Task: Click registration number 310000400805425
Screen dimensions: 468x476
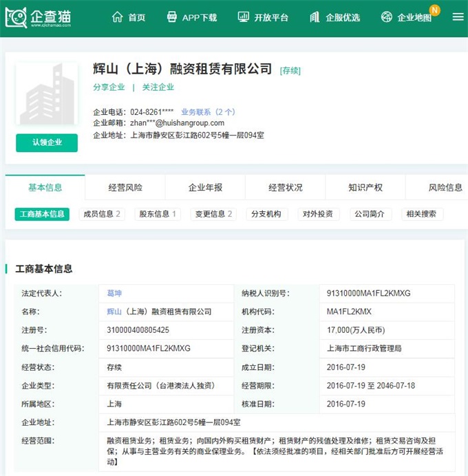Action: tap(138, 330)
